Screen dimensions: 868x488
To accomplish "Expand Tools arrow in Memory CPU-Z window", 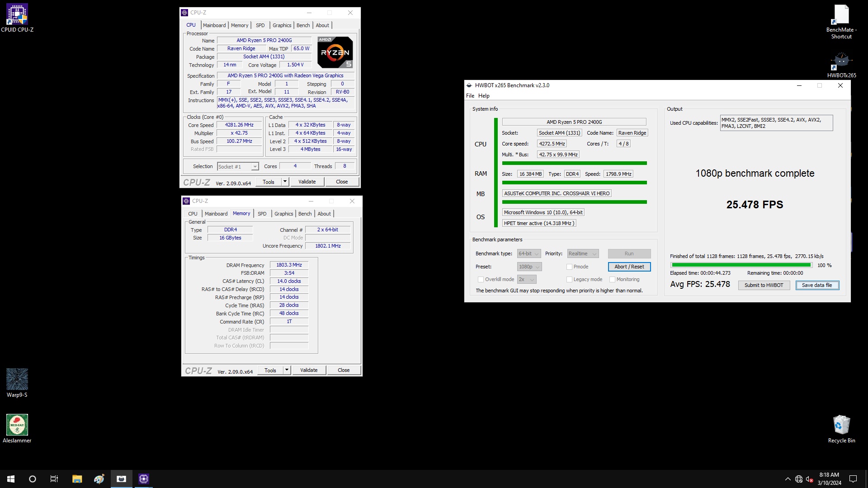I will coord(287,370).
